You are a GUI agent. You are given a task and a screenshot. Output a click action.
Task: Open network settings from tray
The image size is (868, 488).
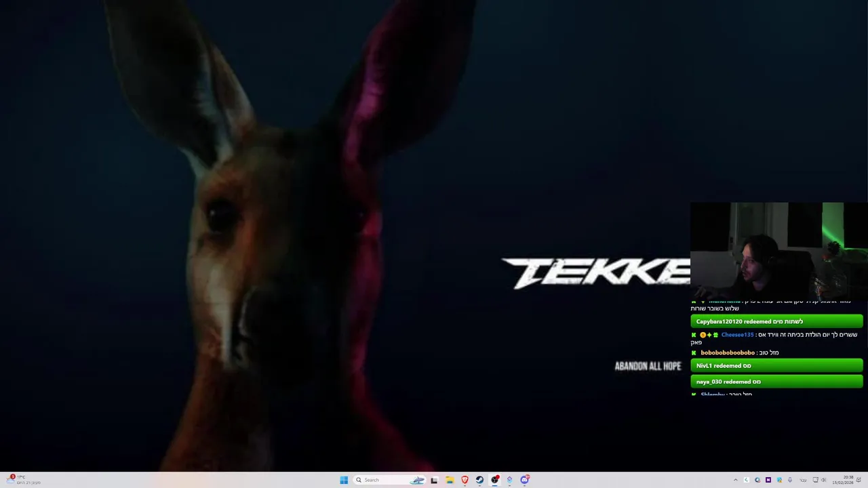815,480
